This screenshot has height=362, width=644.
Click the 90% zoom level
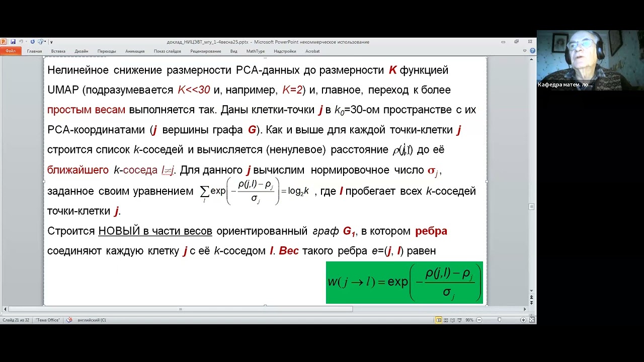(469, 320)
